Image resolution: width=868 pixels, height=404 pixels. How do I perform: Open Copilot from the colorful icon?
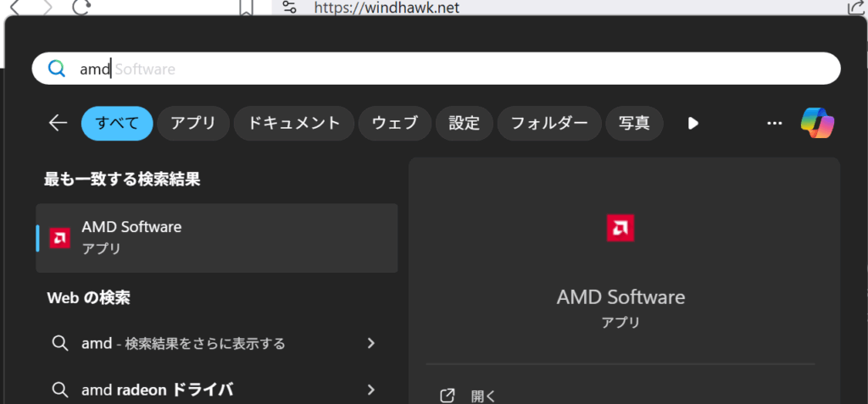818,123
